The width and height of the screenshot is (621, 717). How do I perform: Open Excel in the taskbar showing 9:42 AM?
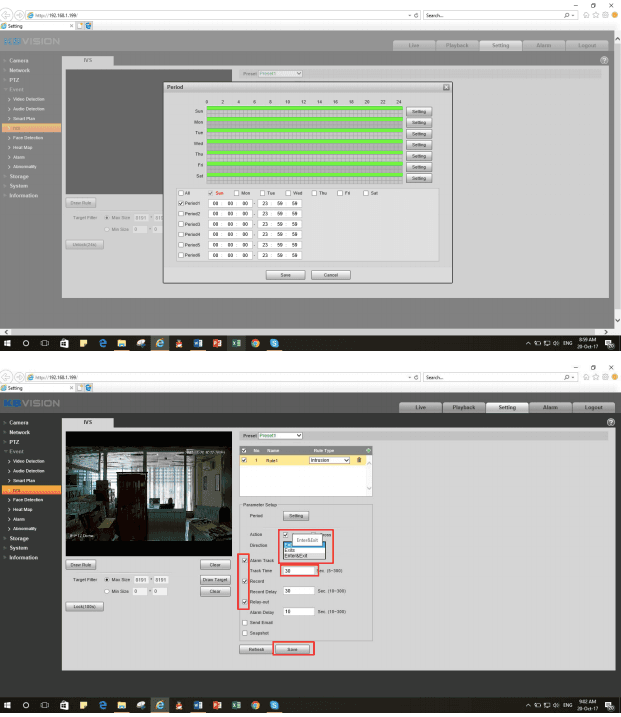[235, 706]
